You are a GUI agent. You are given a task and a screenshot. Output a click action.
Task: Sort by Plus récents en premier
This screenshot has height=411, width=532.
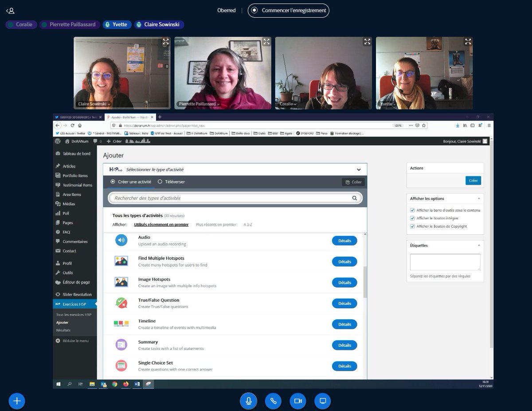216,225
